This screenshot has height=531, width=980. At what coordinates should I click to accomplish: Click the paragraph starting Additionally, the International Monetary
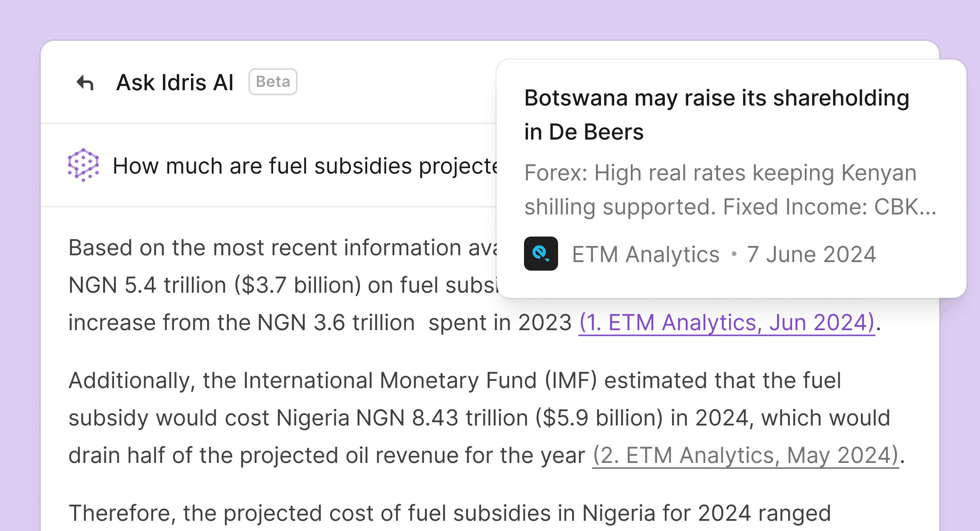[487, 418]
